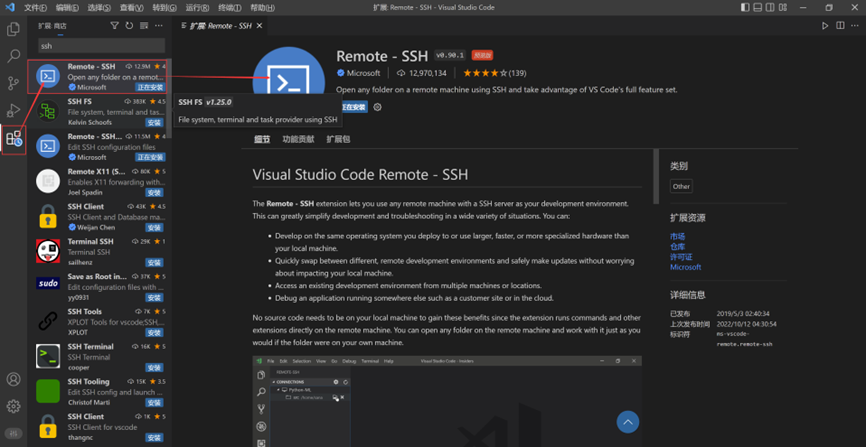Click the extension settings gear beside installing button

click(378, 107)
